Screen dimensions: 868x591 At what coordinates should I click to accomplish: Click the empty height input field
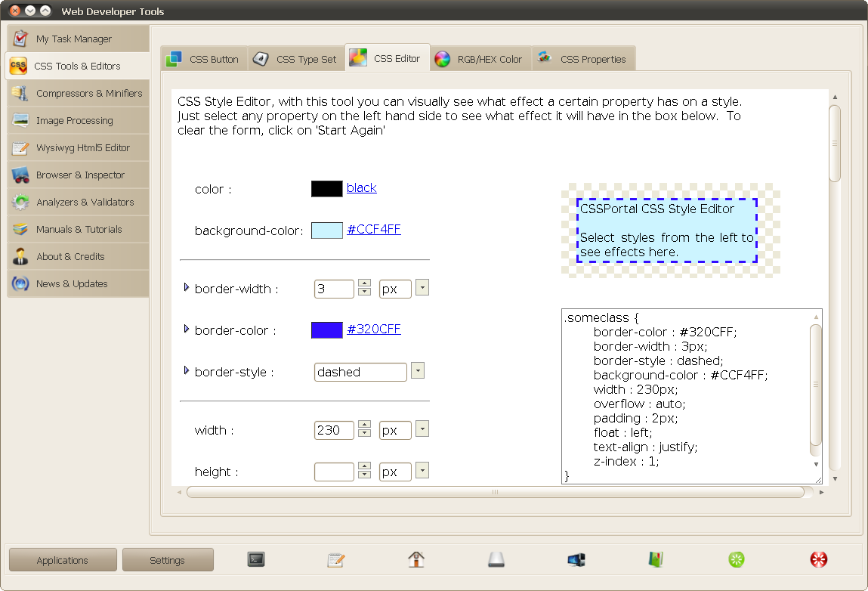pyautogui.click(x=334, y=472)
